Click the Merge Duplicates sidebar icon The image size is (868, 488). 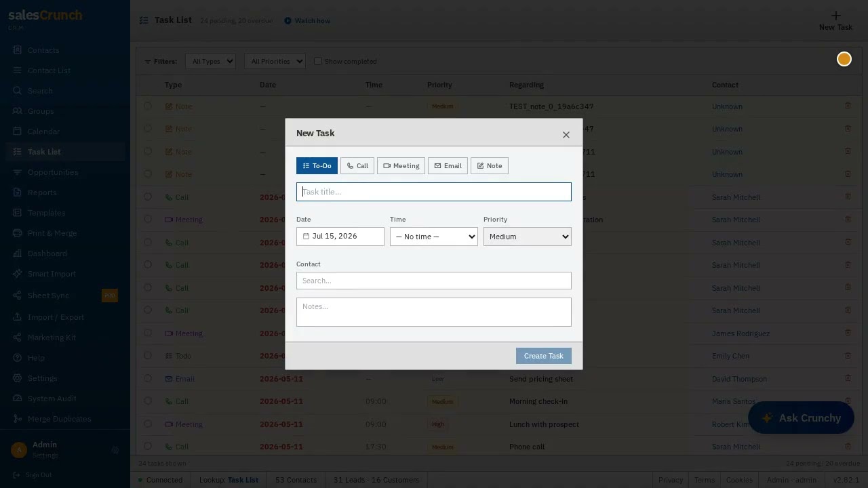[x=17, y=419]
